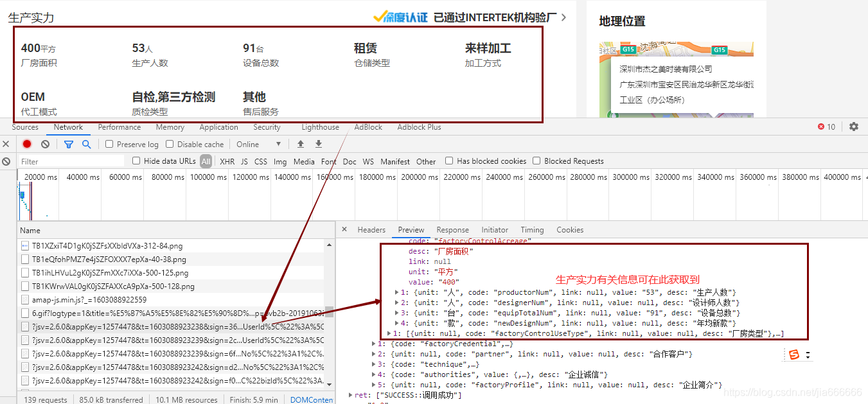The width and height of the screenshot is (868, 404).
Task: Open the Response tab of request
Action: pos(452,230)
